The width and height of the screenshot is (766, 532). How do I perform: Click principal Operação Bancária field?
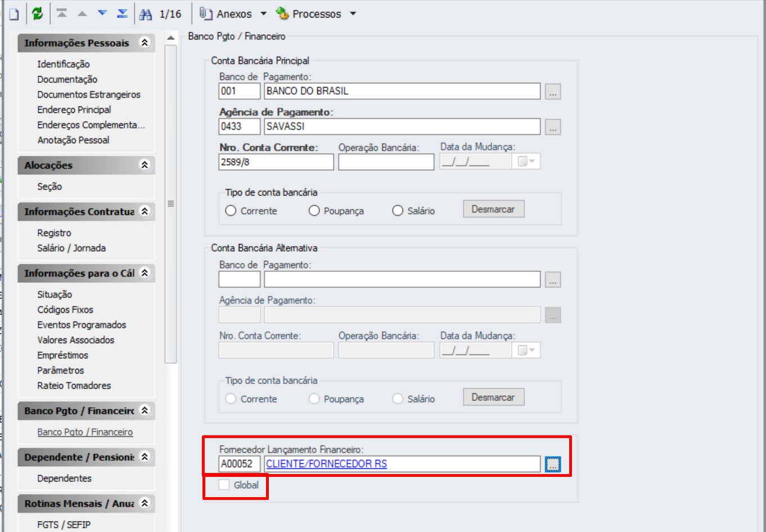point(386,162)
